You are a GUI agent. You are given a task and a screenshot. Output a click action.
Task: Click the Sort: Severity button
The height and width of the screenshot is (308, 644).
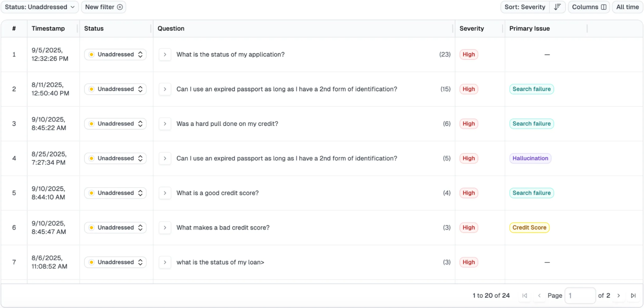(525, 7)
